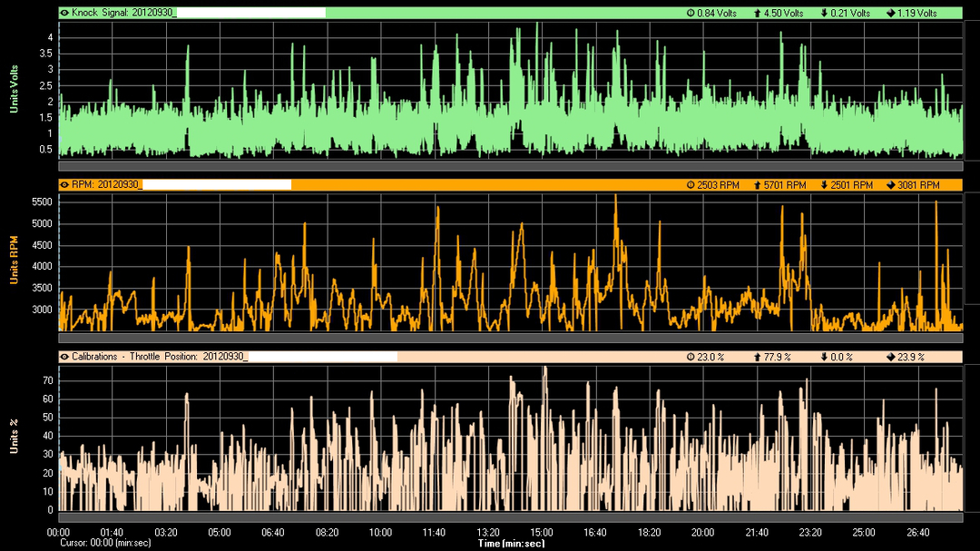Click the Throttle Position average diamond icon
The height and width of the screenshot is (551, 980).
pos(889,357)
